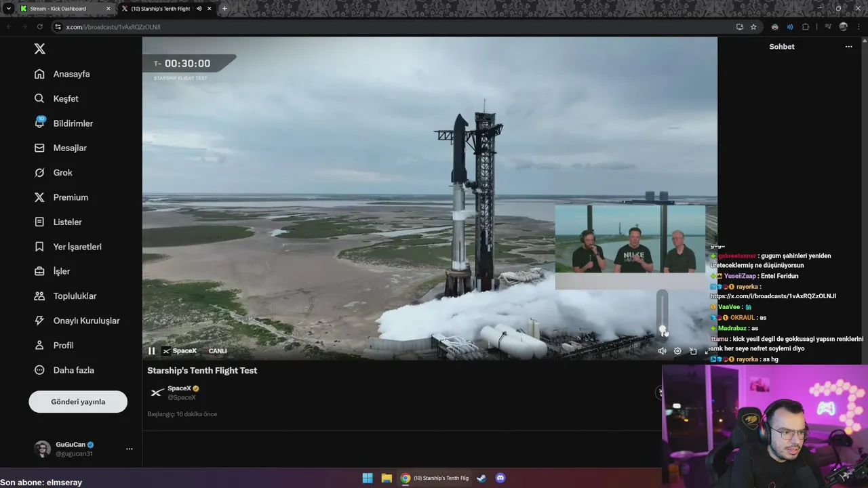This screenshot has width=868, height=488.
Task: Go back in browser history
Action: [9, 26]
